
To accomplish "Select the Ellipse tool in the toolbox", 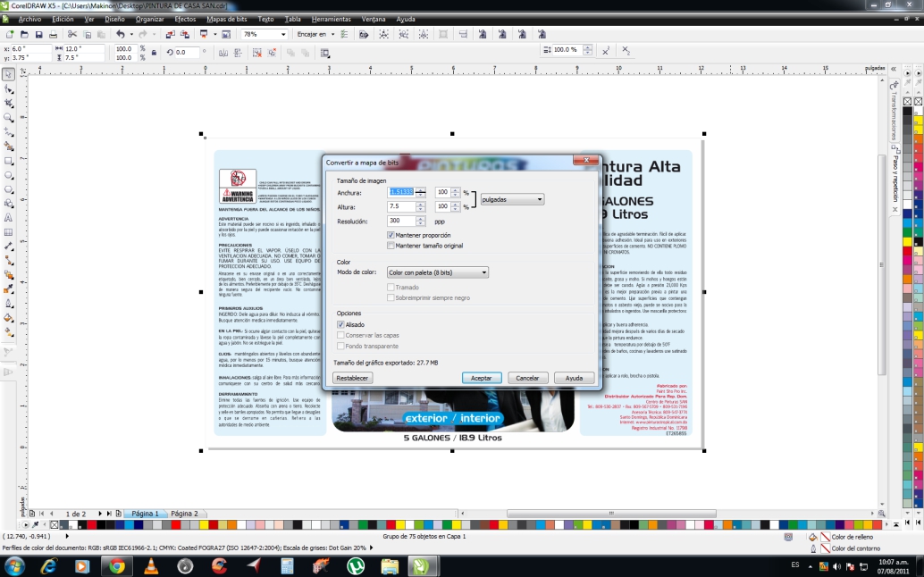I will [9, 176].
